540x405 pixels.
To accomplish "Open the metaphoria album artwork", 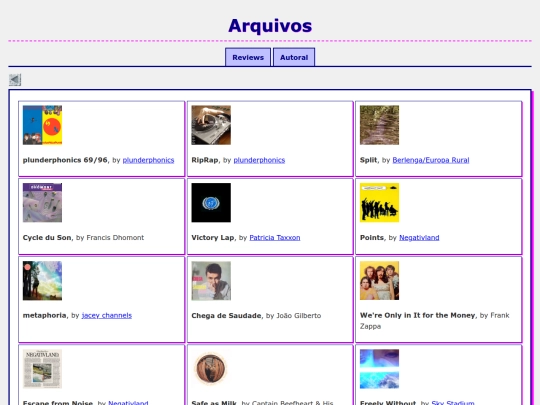I will click(42, 280).
